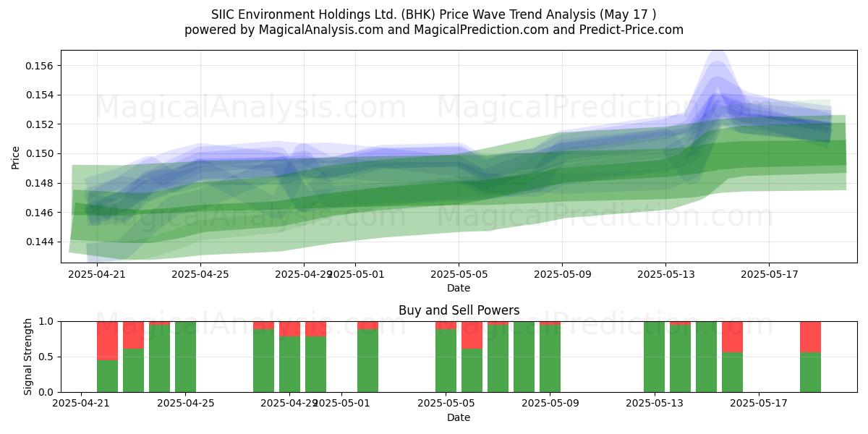The height and width of the screenshot is (434, 868).
Task: Pick 2025-05-05 tick on the Buy and Sell Powers chart
Action: coord(446,404)
